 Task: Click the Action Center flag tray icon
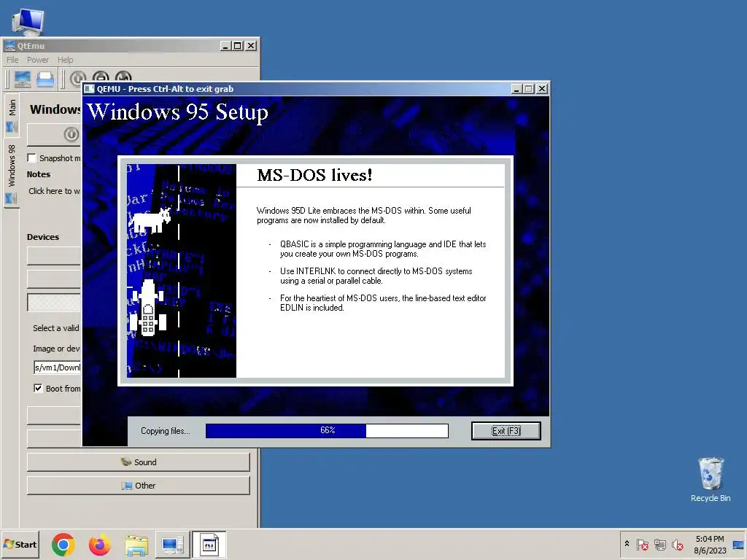tap(642, 544)
